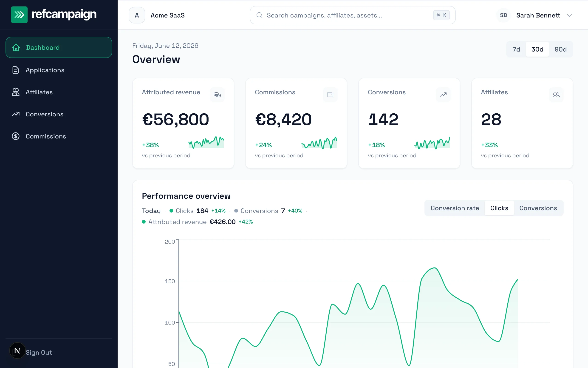Open Conversions page from sidebar
Screen dimensions: 588x368
[x=59, y=114]
